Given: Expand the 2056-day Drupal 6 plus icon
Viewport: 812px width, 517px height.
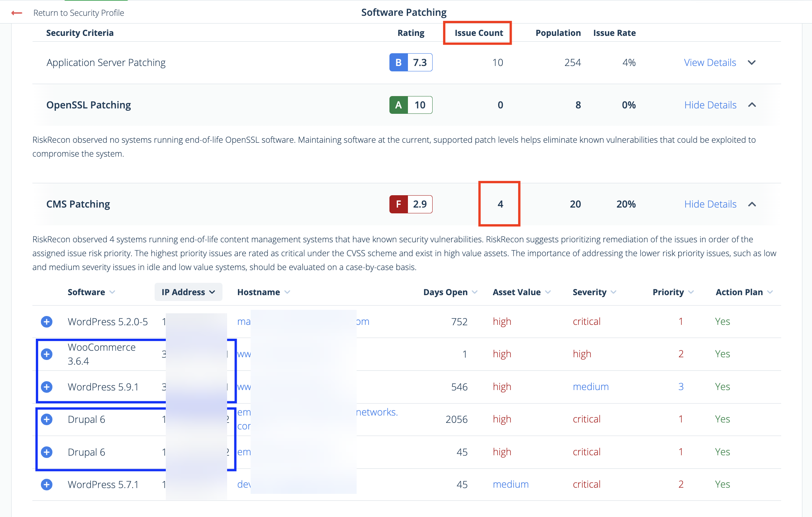Looking at the screenshot, I should pos(47,419).
